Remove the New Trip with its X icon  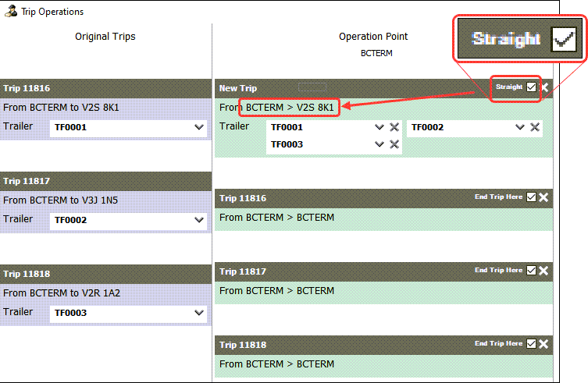coord(544,87)
